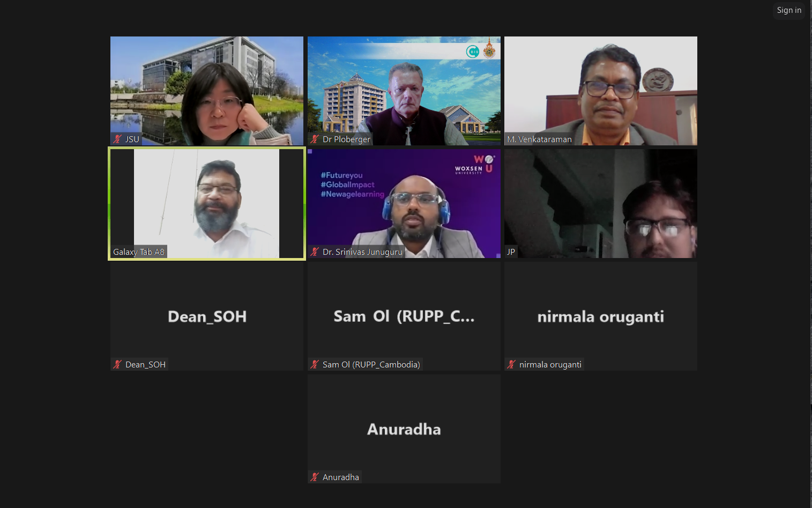Click Dr. Srinivas Junuguru's muted mic icon

click(x=315, y=252)
